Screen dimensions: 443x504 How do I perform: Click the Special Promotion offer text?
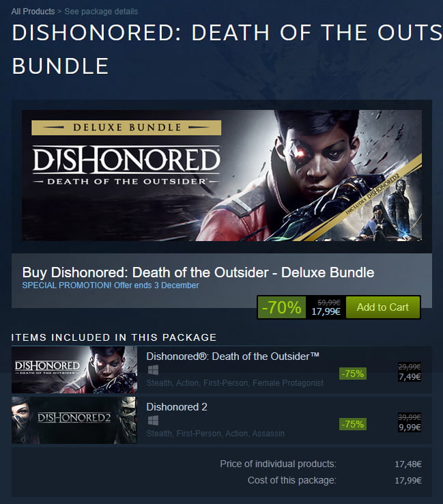111,285
